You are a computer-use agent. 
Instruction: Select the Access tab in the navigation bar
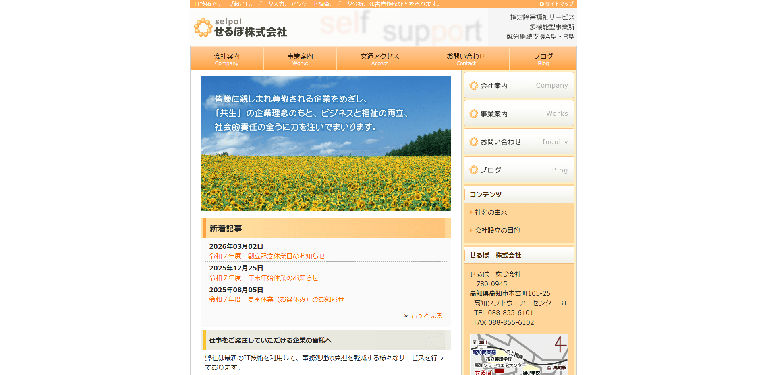(380, 59)
